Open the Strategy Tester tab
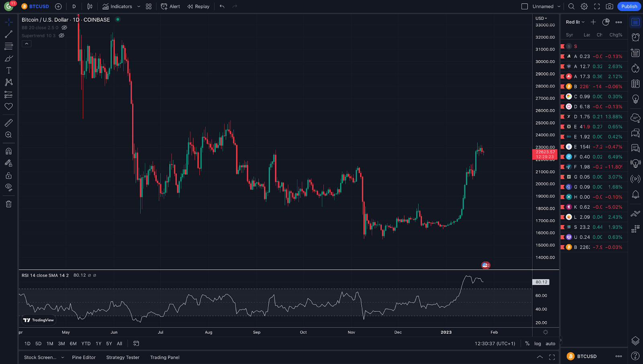This screenshot has width=643, height=364. click(x=123, y=357)
